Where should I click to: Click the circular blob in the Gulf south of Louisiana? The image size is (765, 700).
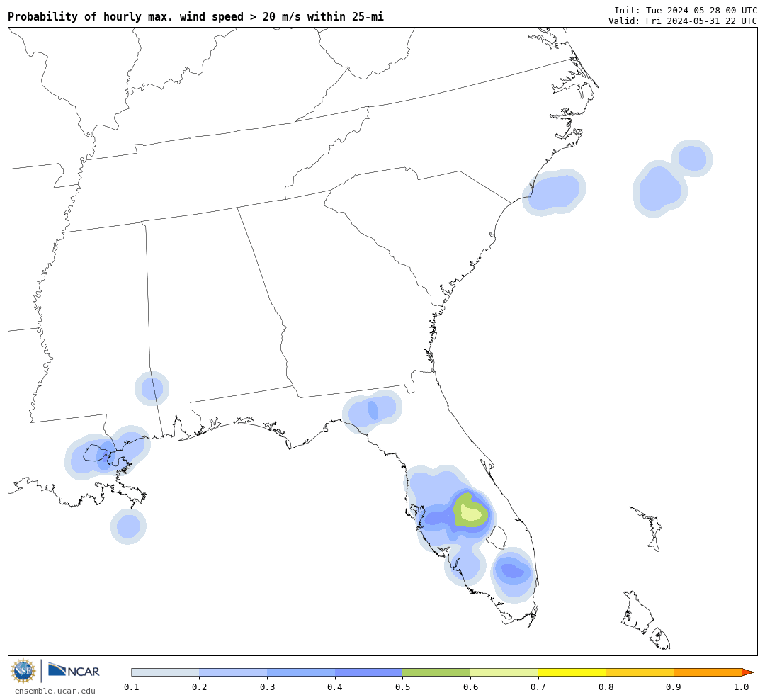pyautogui.click(x=128, y=526)
